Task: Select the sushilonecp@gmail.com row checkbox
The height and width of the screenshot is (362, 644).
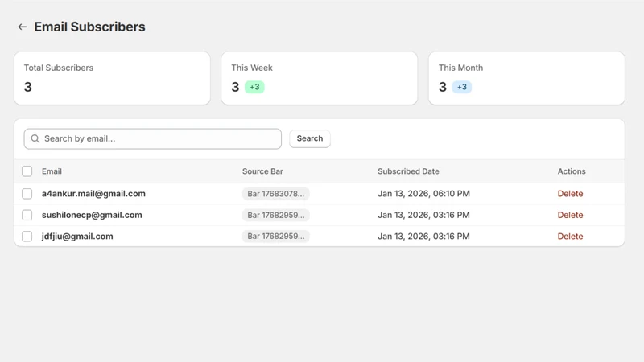Action: tap(27, 215)
